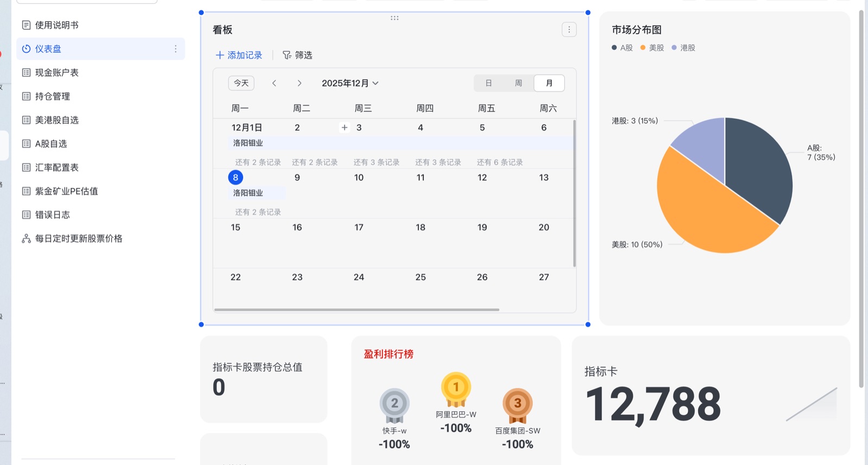The image size is (868, 465).
Task: Open 每日定时更新股票价格 workflow item
Action: (x=100, y=238)
